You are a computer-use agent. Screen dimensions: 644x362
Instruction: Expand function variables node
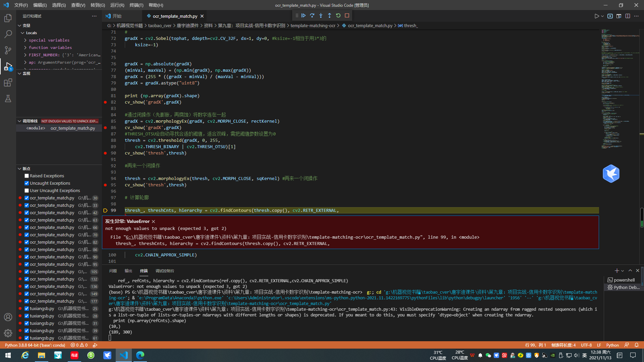click(x=25, y=48)
